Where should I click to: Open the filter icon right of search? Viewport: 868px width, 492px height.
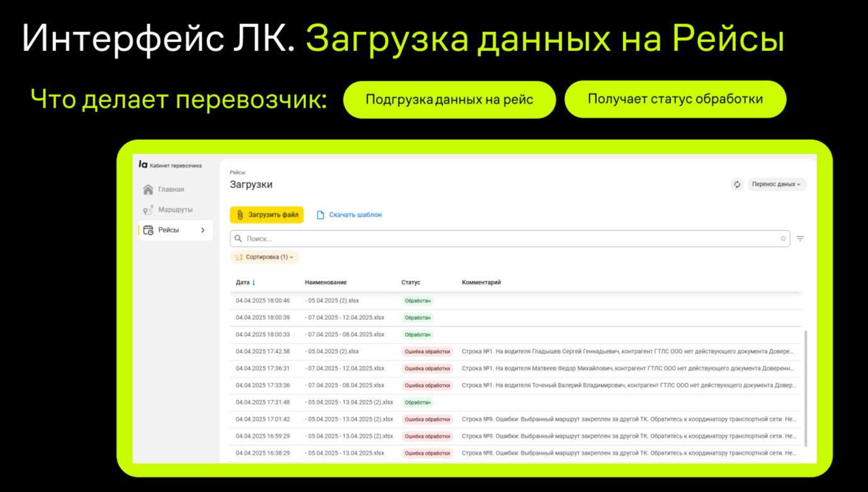(x=800, y=238)
